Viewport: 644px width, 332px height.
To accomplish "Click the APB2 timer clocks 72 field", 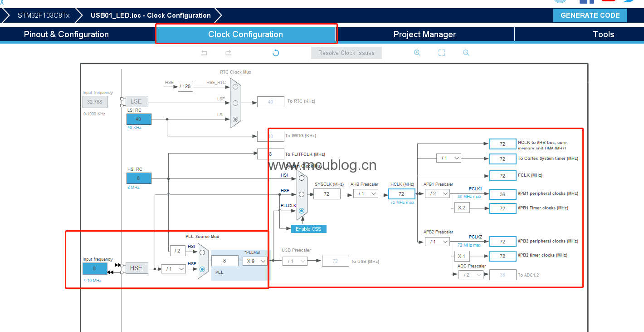I will [x=503, y=256].
